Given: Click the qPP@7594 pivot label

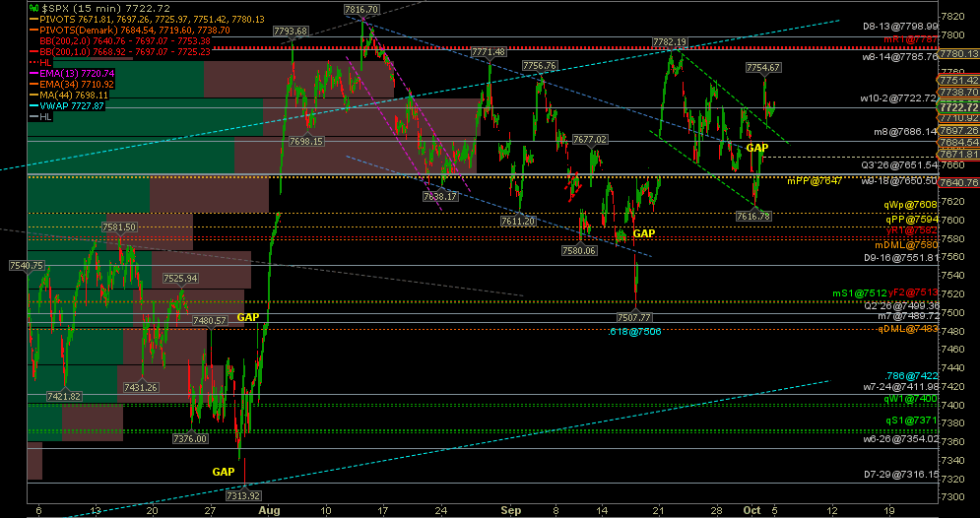Looking at the screenshot, I should (x=911, y=220).
